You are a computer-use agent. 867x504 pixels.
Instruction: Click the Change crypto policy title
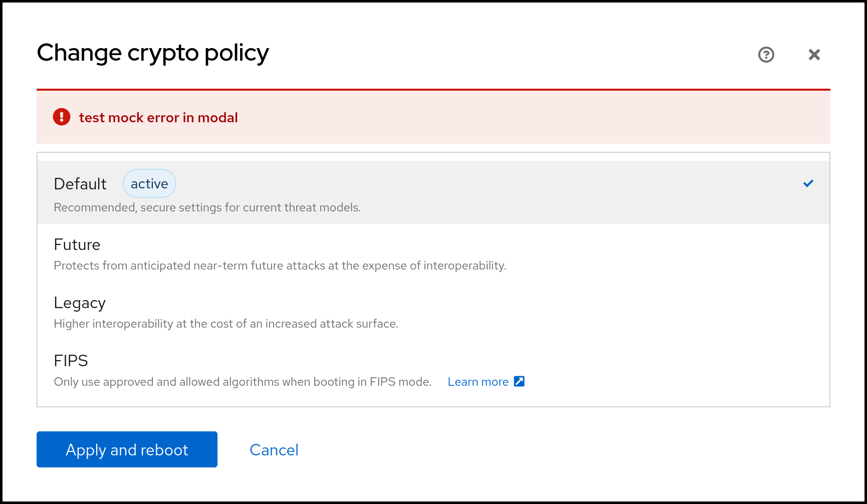pos(153,53)
